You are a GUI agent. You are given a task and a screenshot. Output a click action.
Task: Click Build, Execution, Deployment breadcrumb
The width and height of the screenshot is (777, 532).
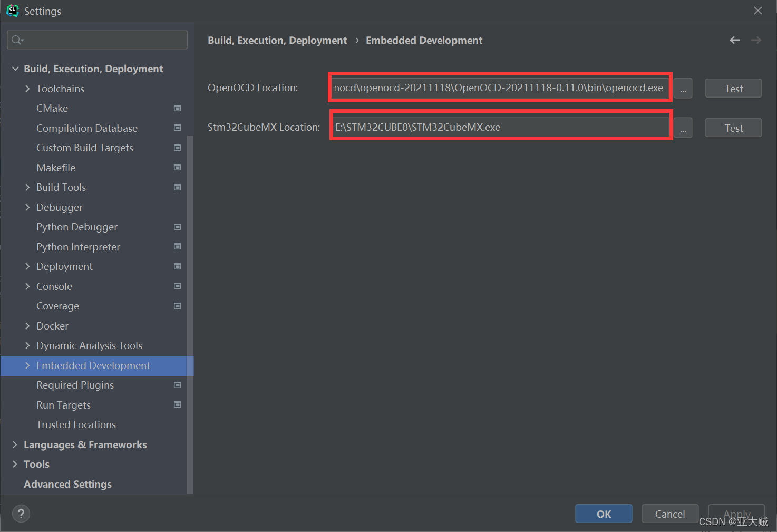point(277,40)
